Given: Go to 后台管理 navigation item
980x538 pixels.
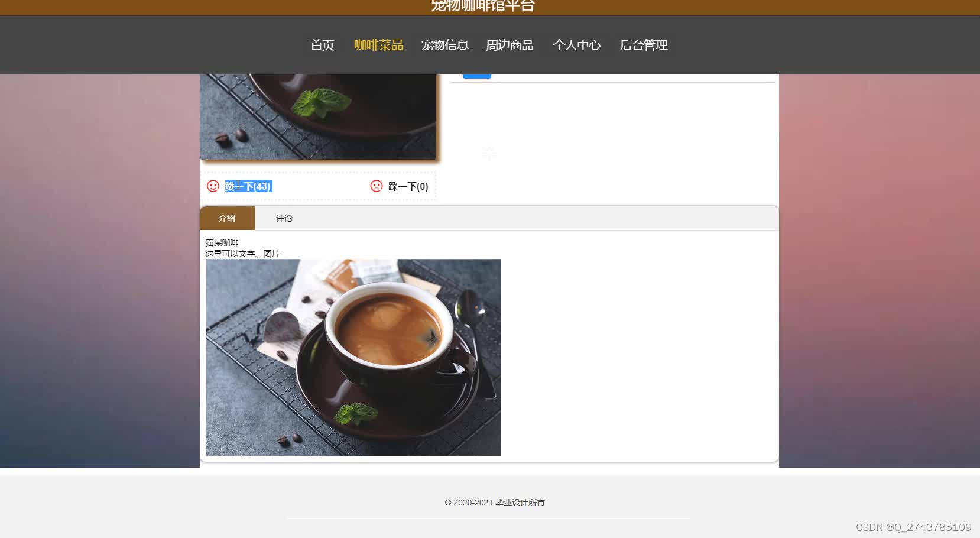Looking at the screenshot, I should click(644, 45).
